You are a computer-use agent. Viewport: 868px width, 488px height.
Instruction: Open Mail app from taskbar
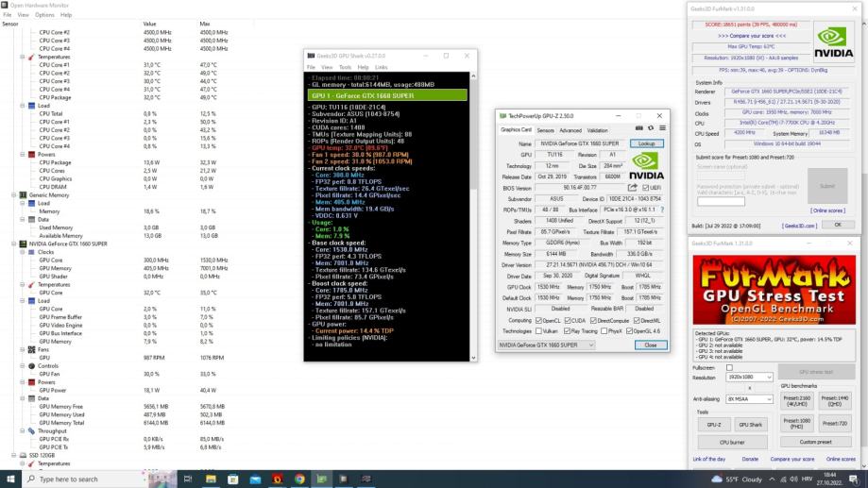[255, 479]
